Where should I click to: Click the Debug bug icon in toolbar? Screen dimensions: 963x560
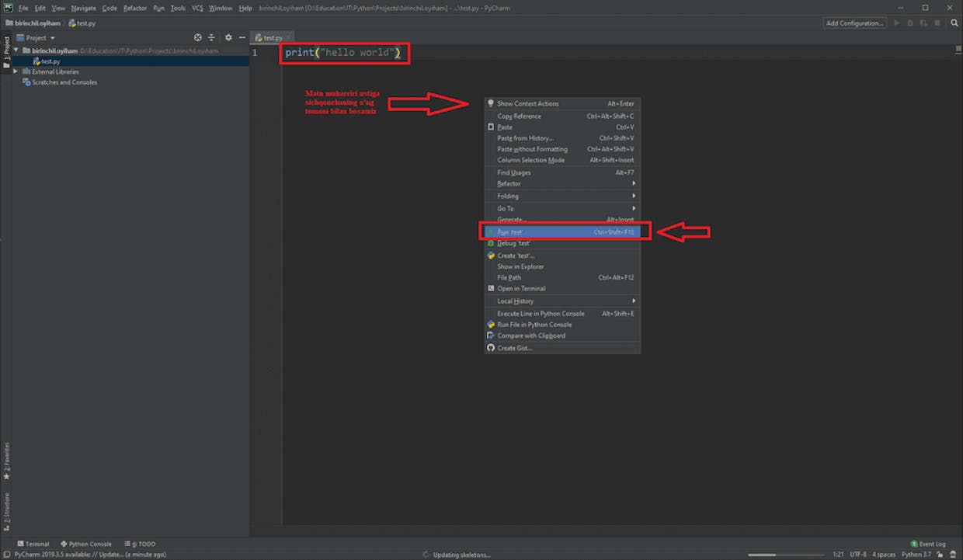pyautogui.click(x=909, y=23)
